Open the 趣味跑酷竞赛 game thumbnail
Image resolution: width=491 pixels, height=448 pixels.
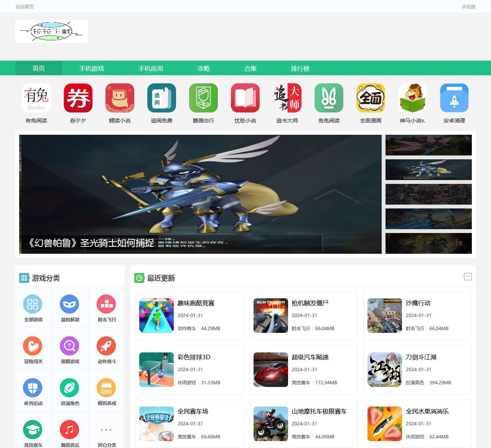coord(157,316)
